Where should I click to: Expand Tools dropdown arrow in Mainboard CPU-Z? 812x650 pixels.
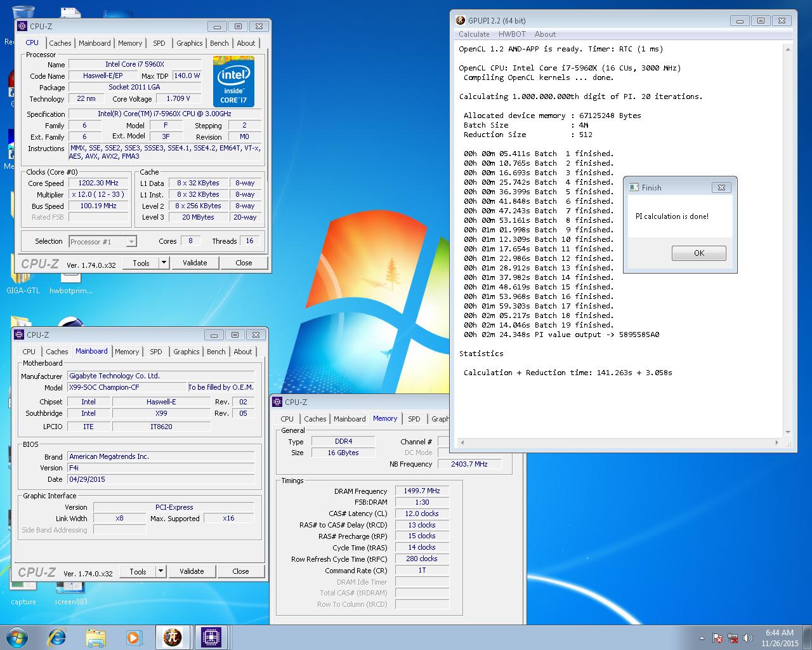pyautogui.click(x=160, y=571)
